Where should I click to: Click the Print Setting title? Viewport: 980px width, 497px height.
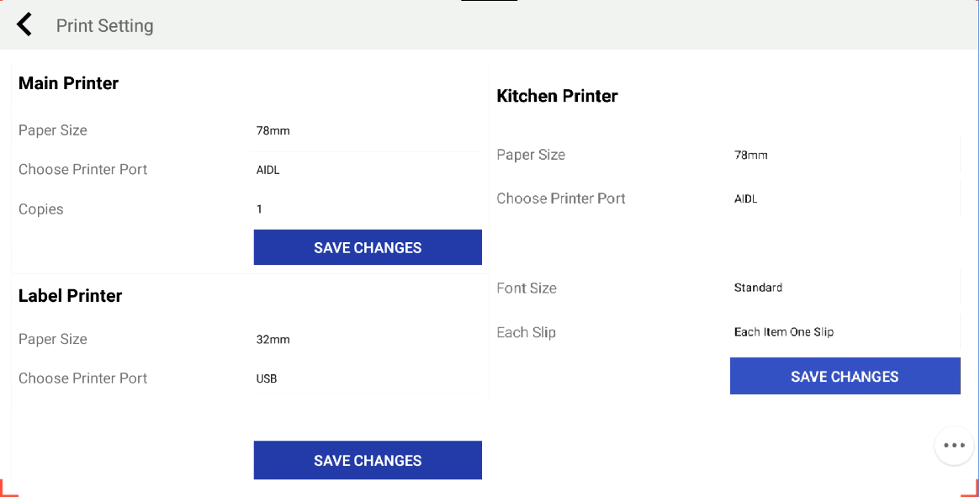click(105, 25)
